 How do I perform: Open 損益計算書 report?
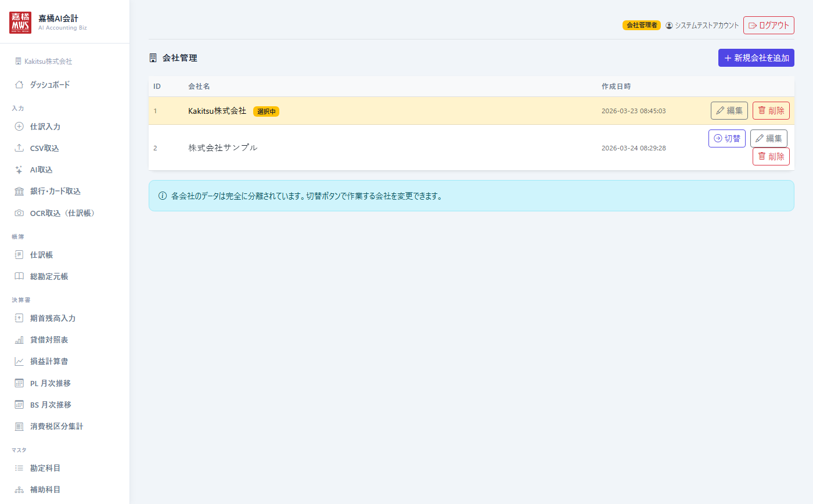coord(64,361)
